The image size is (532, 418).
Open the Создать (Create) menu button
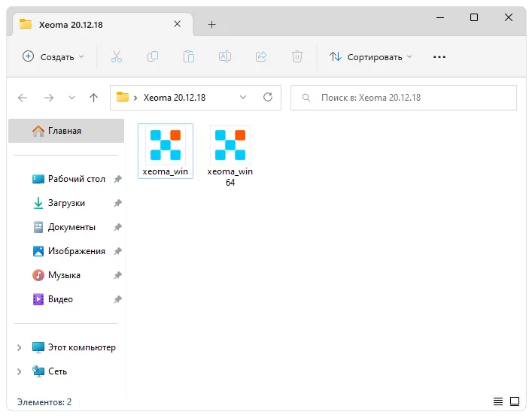pyautogui.click(x=53, y=56)
